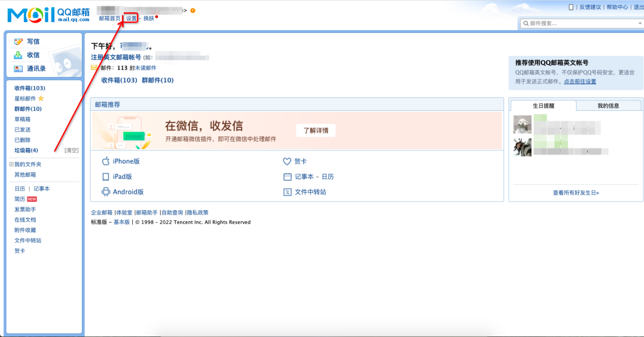644x337 pixels.
Task: Expand 我的文件夹 with the plus box
Action: coord(11,164)
